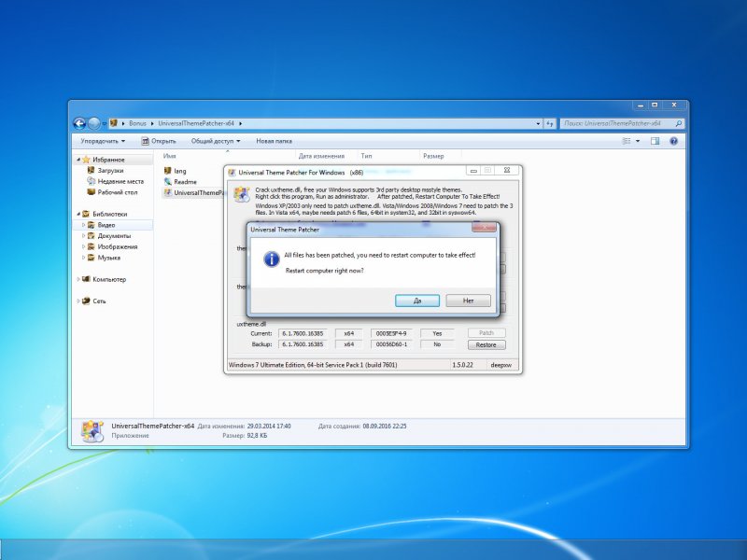Select Музыка library

(x=108, y=258)
